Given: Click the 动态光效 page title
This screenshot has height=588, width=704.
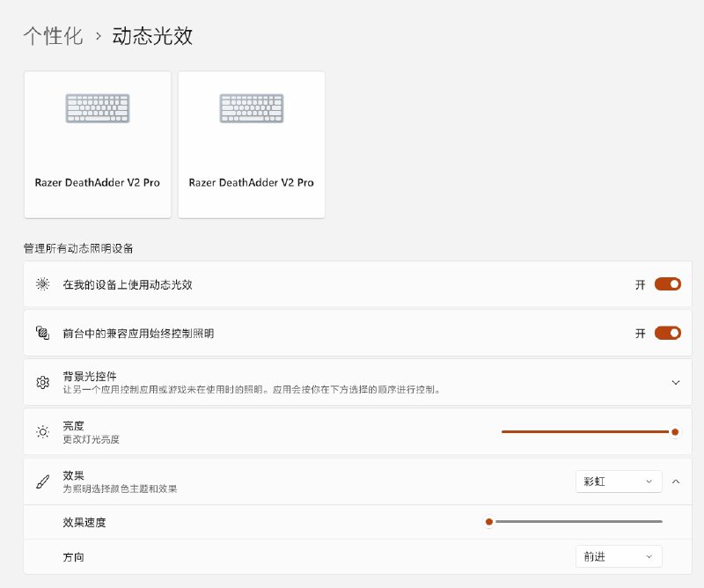Looking at the screenshot, I should [152, 36].
